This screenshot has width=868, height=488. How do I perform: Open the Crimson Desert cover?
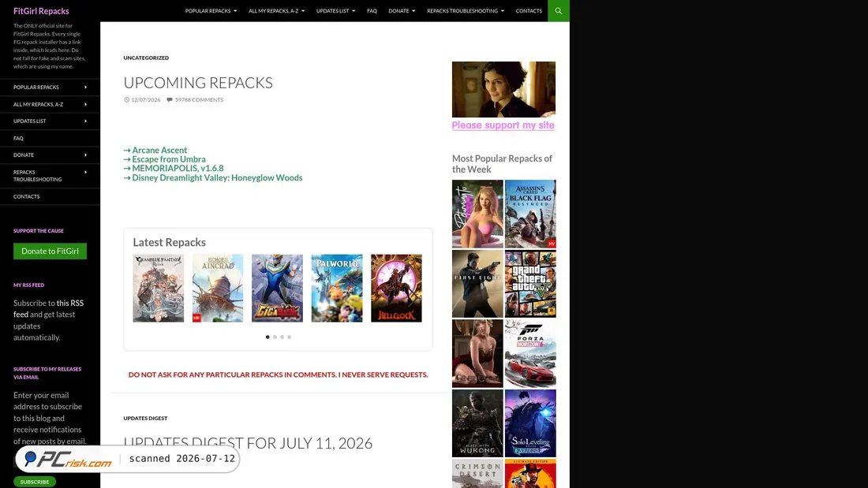[x=477, y=473]
